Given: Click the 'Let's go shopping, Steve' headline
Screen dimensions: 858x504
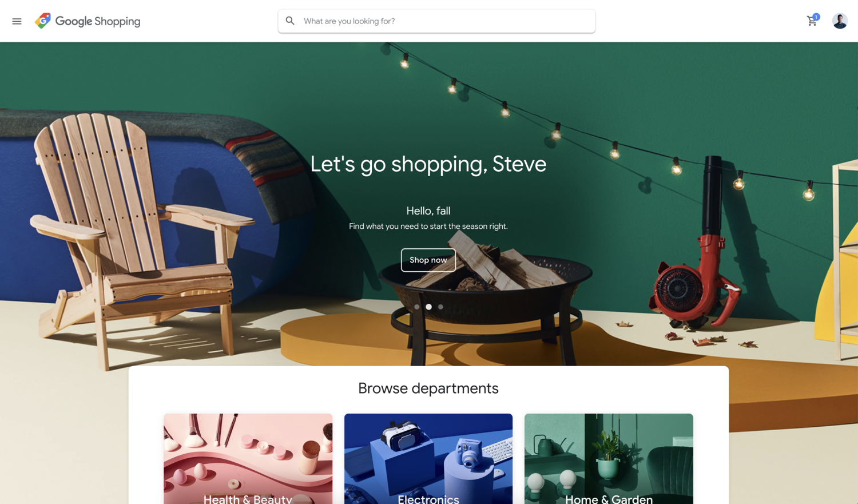Looking at the screenshot, I should coord(428,164).
